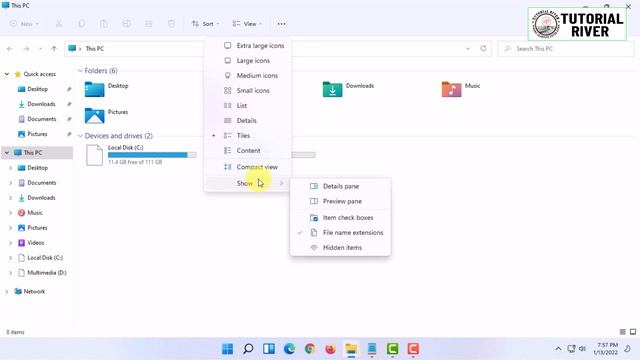
Task: Launch Microsoft Edge from the taskbar
Action: pyautogui.click(x=289, y=349)
